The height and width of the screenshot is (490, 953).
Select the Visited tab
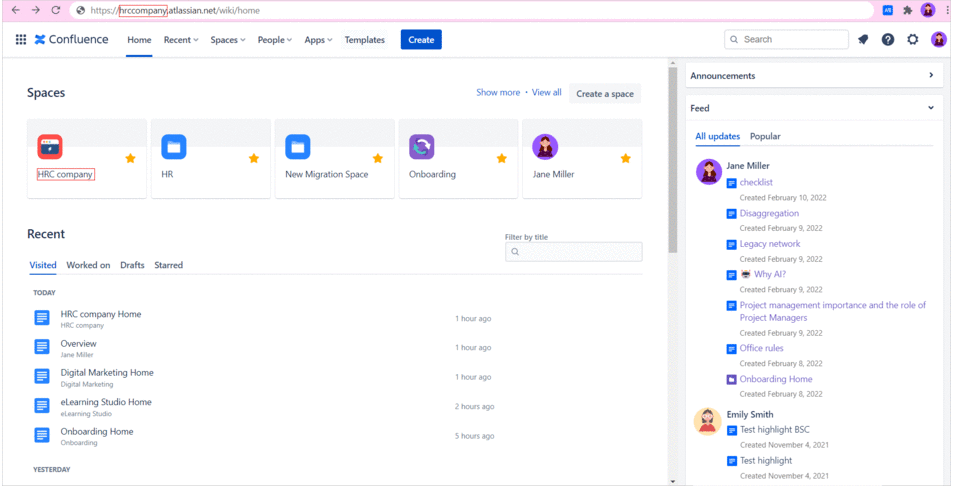point(43,265)
